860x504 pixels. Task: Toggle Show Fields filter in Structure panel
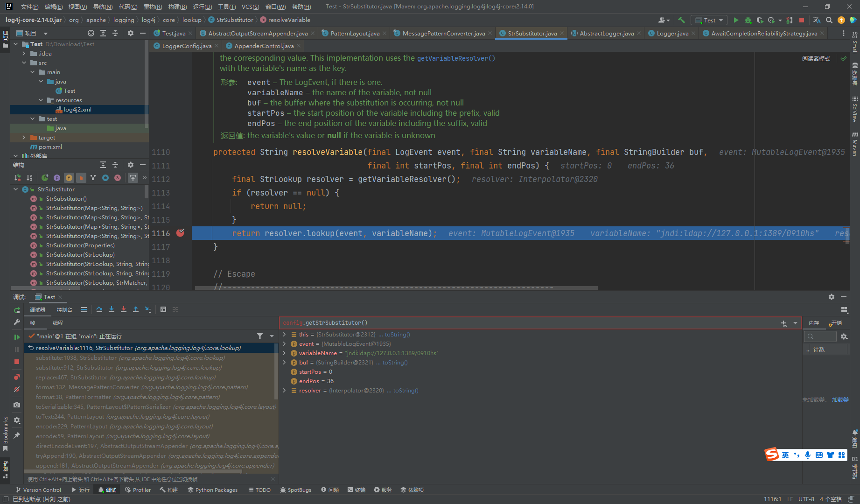click(x=69, y=178)
